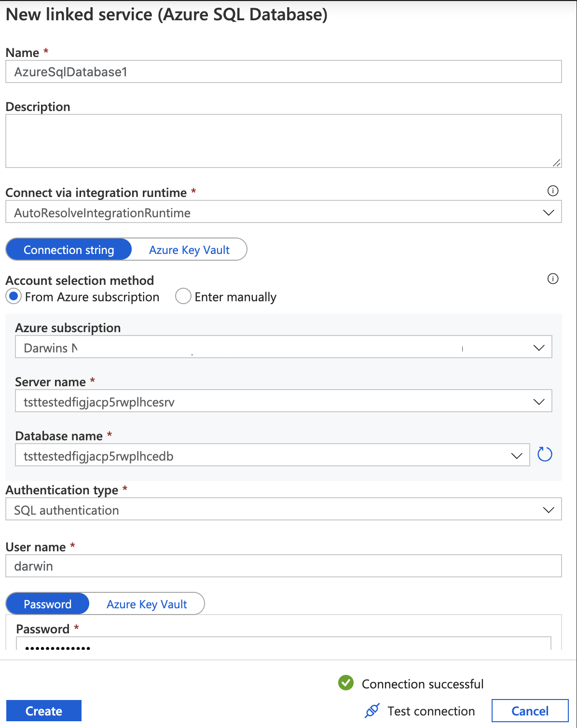Expand the Azure subscription dropdown

coord(284,347)
